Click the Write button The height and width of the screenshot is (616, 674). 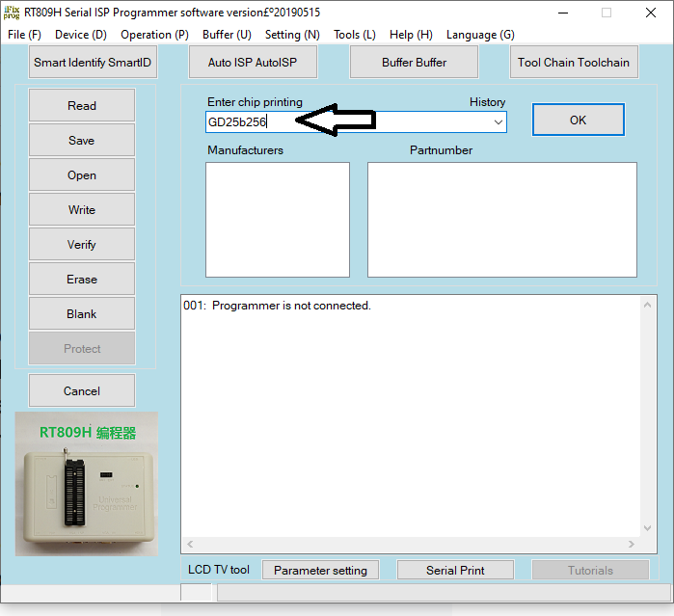click(82, 210)
